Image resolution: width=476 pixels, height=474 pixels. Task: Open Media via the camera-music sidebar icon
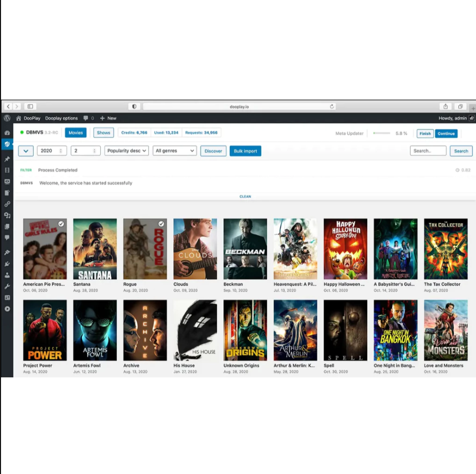click(x=7, y=215)
